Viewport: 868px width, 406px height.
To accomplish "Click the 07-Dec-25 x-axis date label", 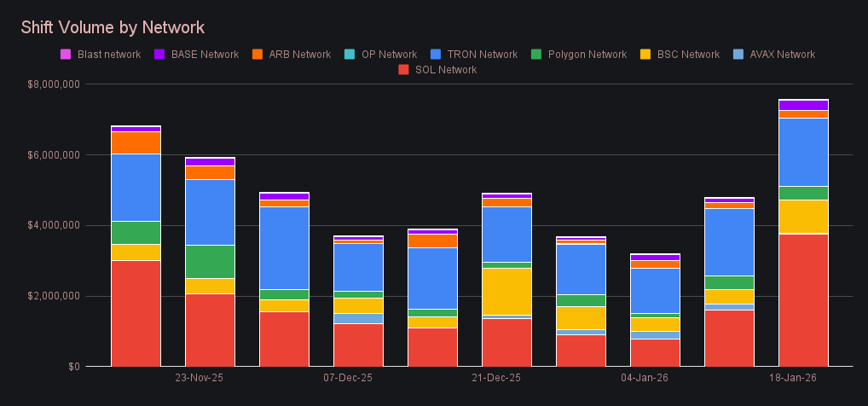I will click(348, 377).
